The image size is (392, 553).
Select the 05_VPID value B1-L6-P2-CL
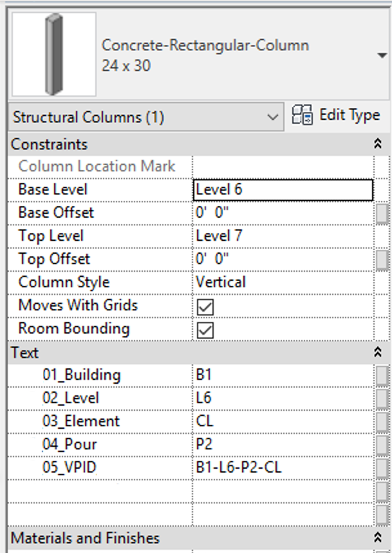click(x=239, y=468)
